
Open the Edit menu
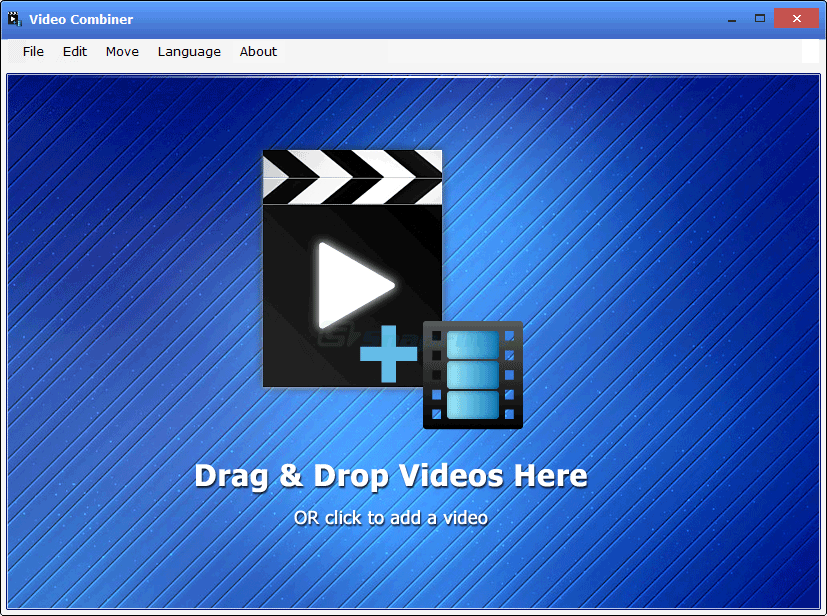pyautogui.click(x=74, y=51)
